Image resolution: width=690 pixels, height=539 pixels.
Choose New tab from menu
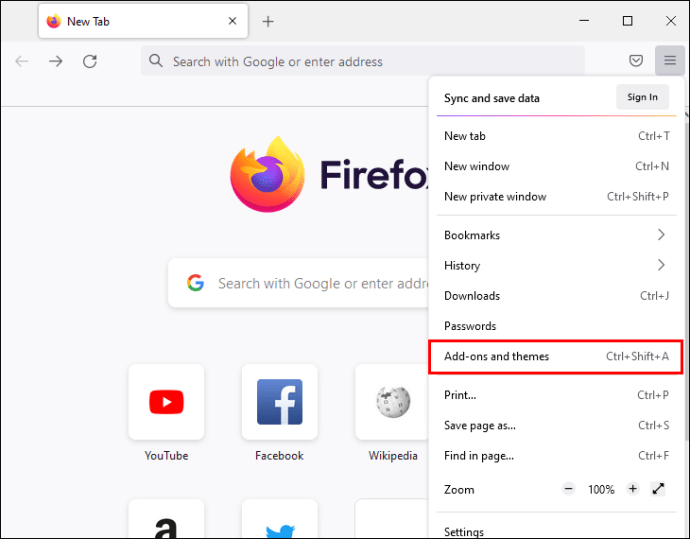point(556,136)
